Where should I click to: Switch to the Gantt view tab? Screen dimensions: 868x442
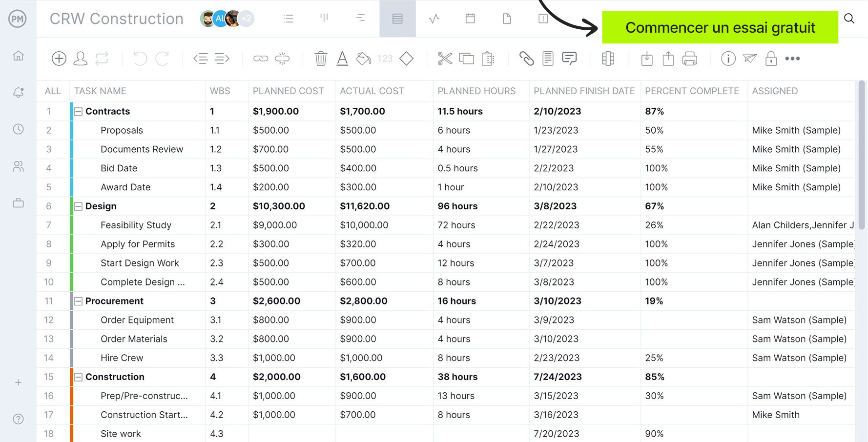pyautogui.click(x=361, y=19)
